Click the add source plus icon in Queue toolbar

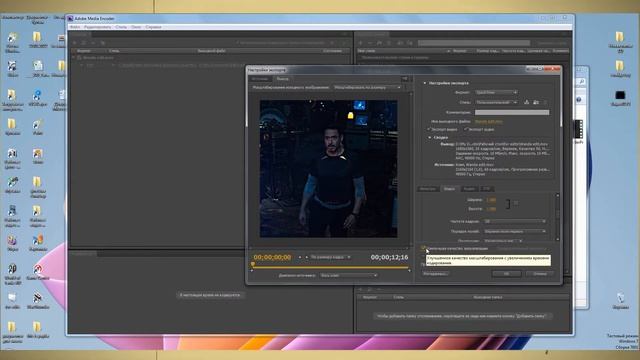(75, 42)
